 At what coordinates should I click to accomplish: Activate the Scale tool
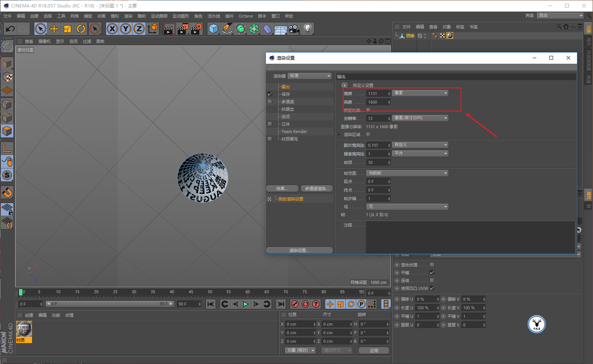pyautogui.click(x=68, y=29)
